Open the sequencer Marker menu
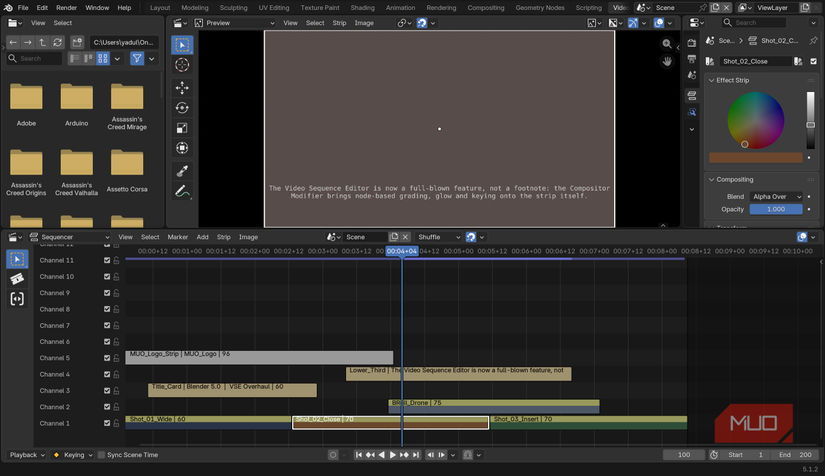This screenshot has height=476, width=825. 178,237
